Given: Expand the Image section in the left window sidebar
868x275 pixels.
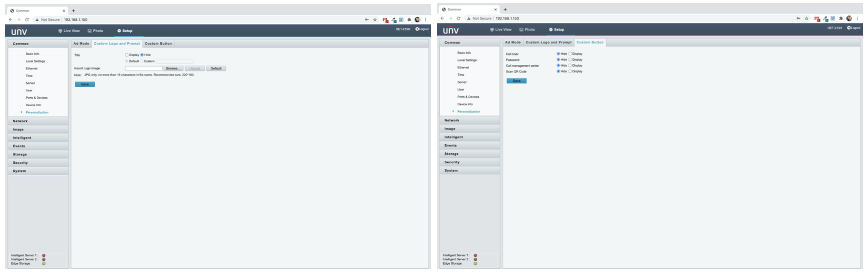Looking at the screenshot, I should [38, 129].
